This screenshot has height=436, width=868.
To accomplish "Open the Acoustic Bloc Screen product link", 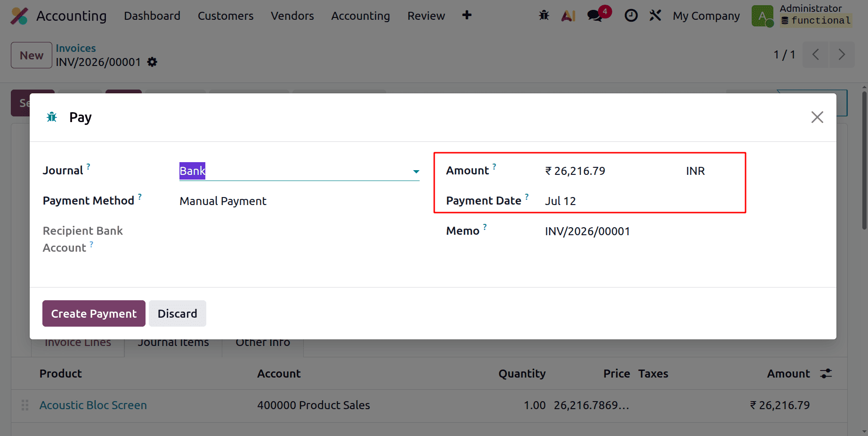I will [93, 405].
